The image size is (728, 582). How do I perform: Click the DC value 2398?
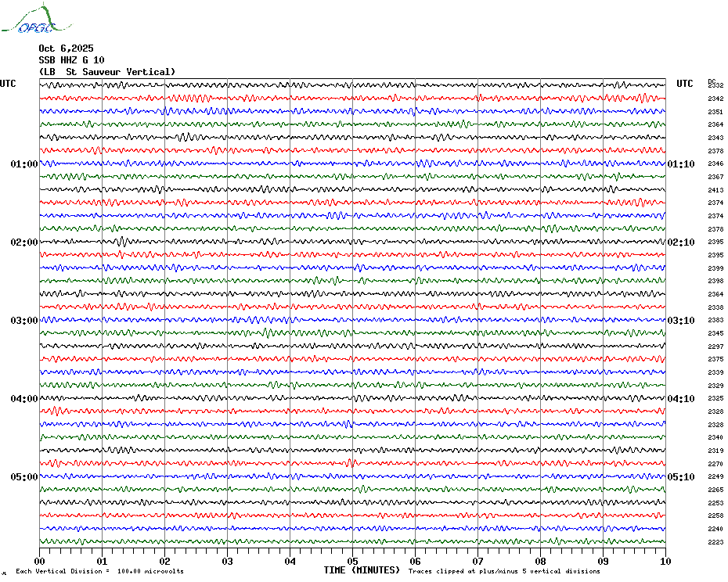[715, 282]
